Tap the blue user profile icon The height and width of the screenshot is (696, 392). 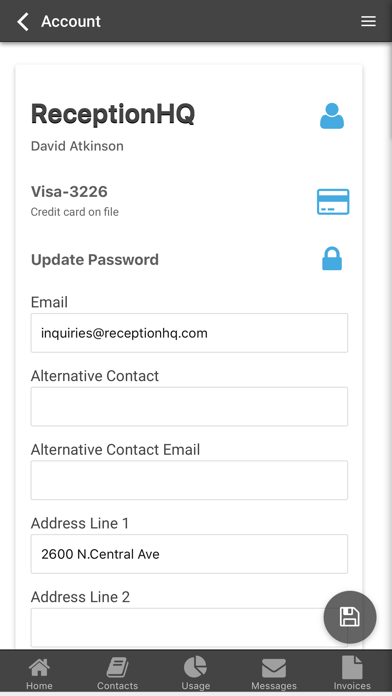332,116
